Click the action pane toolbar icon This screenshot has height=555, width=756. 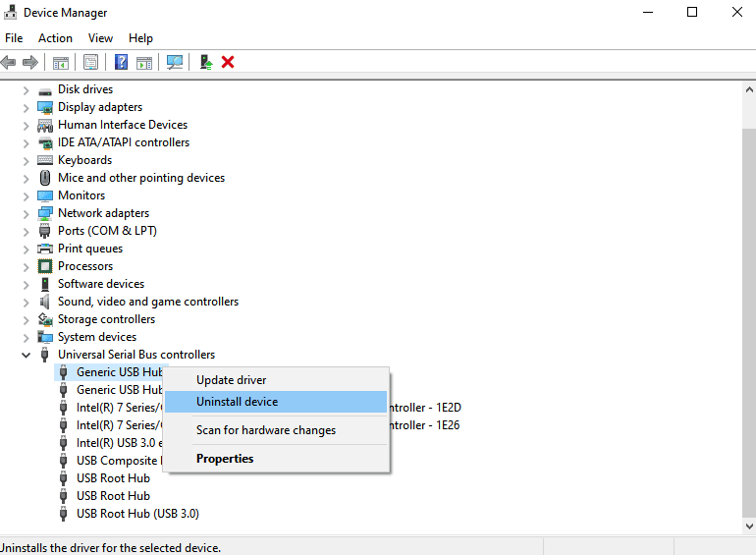[144, 62]
